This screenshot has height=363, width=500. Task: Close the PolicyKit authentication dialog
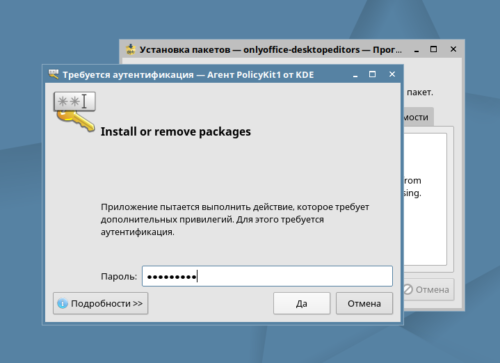pos(392,74)
